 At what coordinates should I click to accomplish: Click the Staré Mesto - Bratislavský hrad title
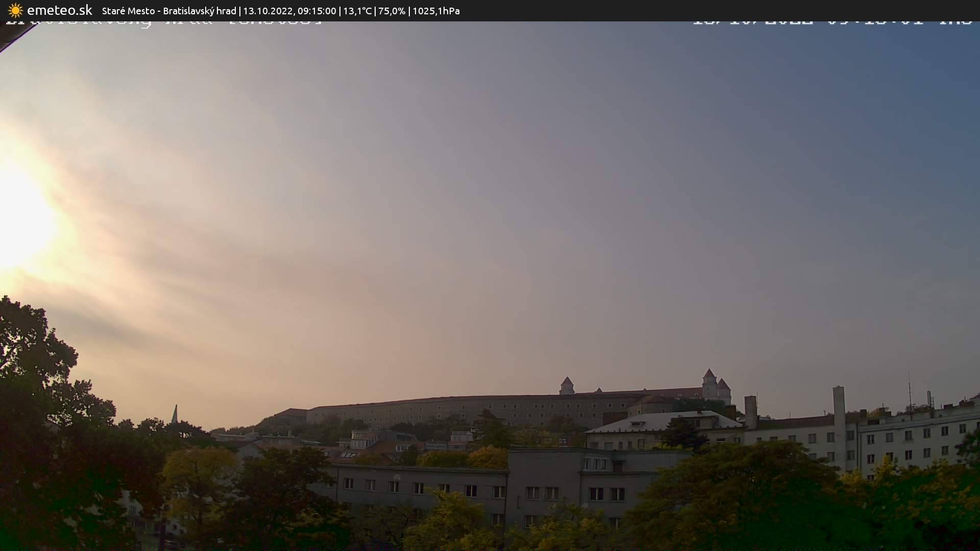(169, 11)
